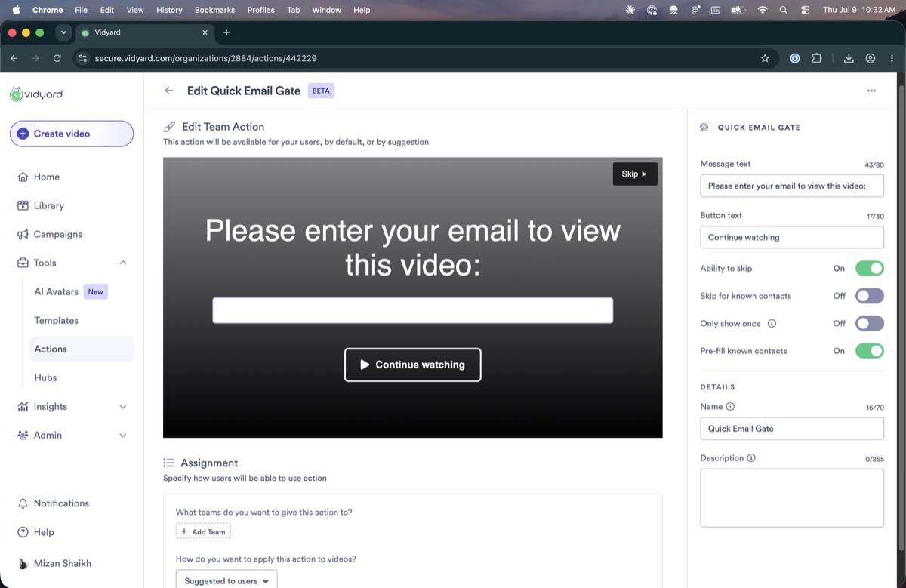Expand the Admin sidebar section
The image size is (906, 588).
pos(123,436)
